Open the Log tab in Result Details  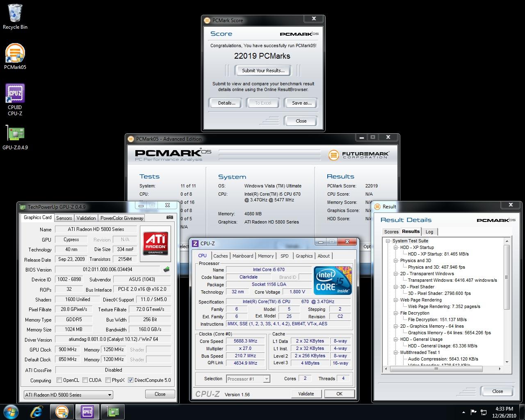(x=429, y=232)
